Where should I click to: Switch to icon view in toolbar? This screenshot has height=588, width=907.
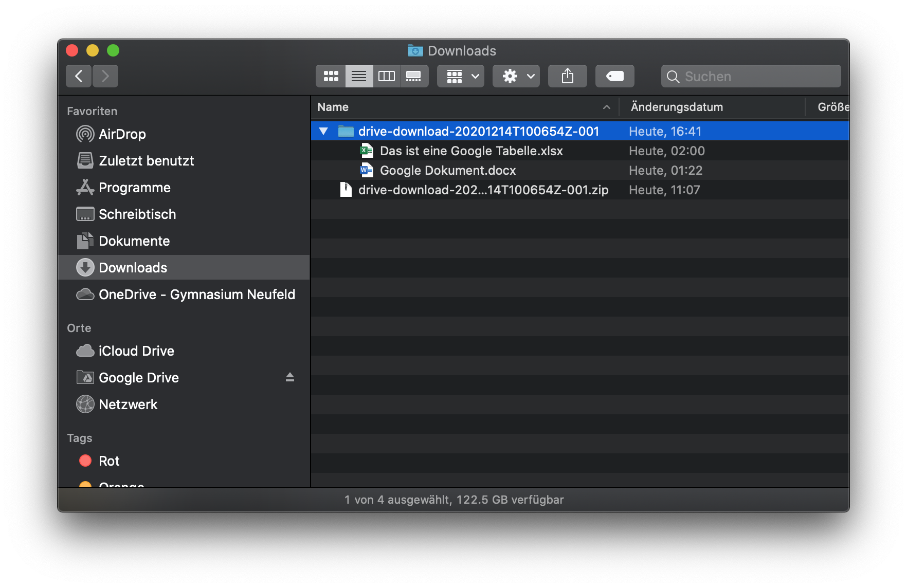pos(331,76)
